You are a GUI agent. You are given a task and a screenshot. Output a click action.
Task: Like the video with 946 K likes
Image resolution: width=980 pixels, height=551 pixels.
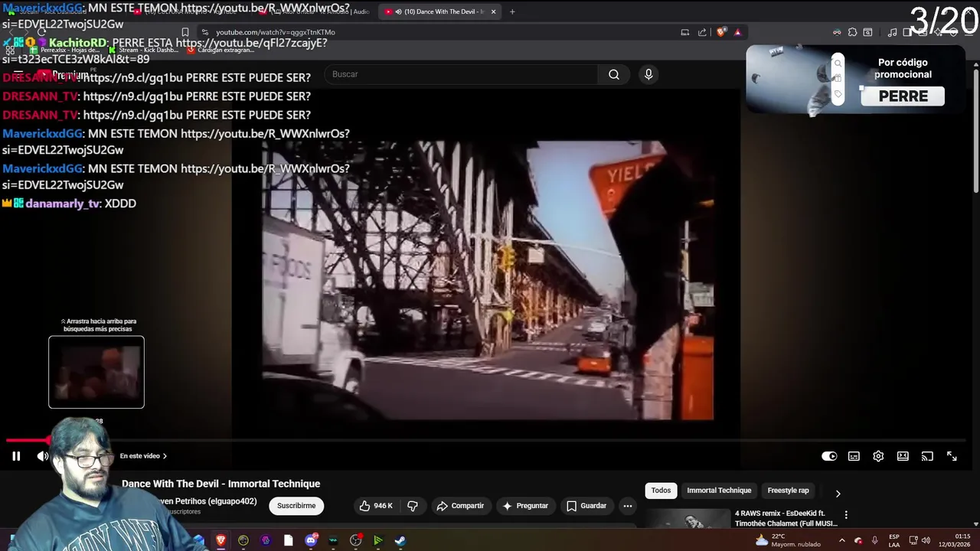pyautogui.click(x=376, y=506)
